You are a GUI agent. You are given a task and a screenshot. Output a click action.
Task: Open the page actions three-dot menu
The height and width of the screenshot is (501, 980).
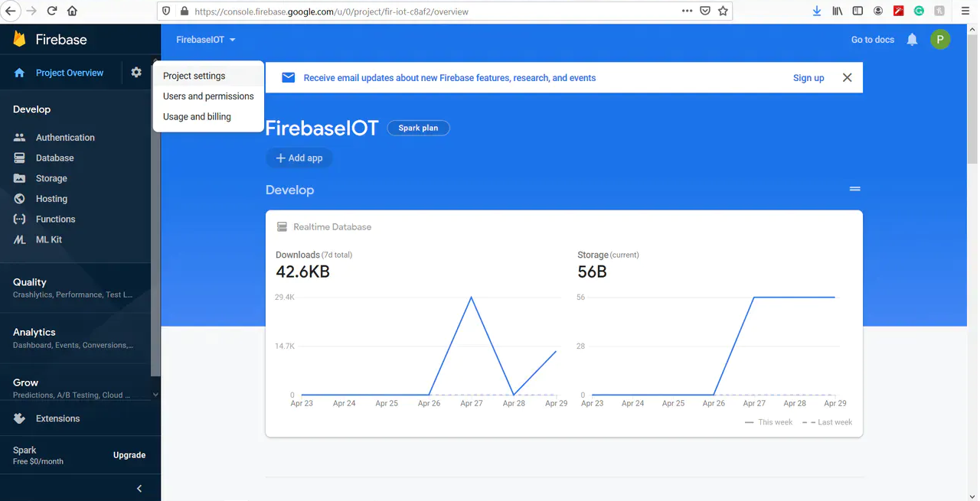tap(687, 11)
